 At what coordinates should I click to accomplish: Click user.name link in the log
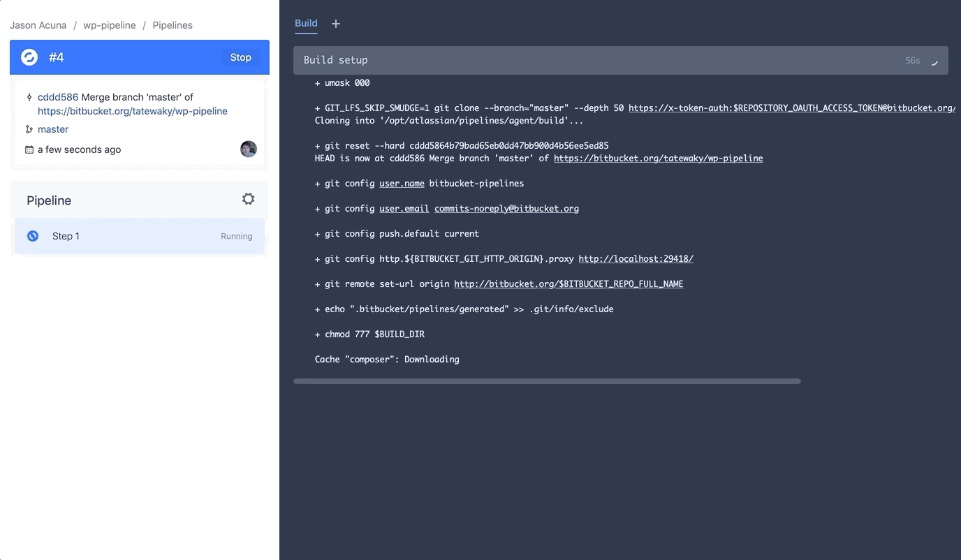point(402,184)
